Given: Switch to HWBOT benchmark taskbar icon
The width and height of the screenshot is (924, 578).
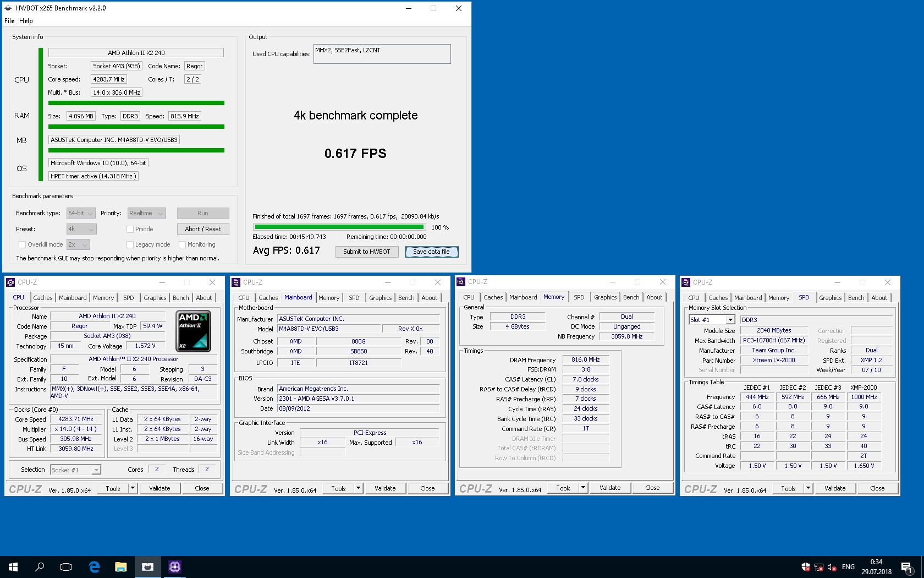Looking at the screenshot, I should click(148, 566).
